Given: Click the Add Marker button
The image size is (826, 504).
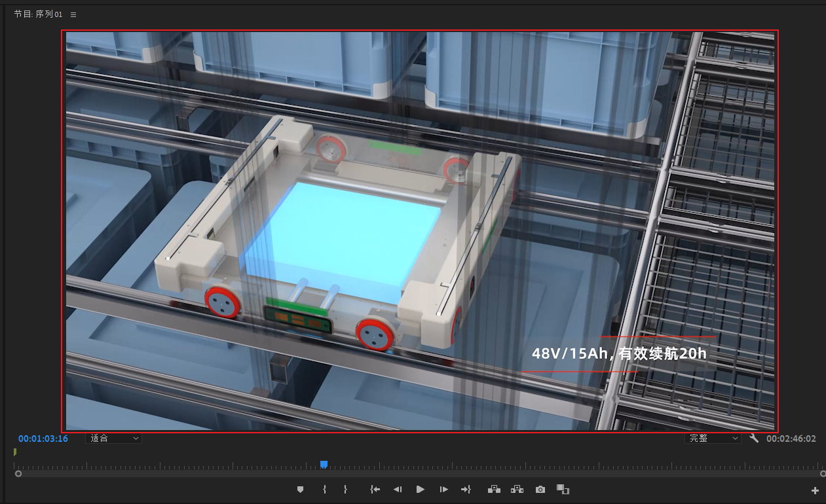Looking at the screenshot, I should click(301, 489).
